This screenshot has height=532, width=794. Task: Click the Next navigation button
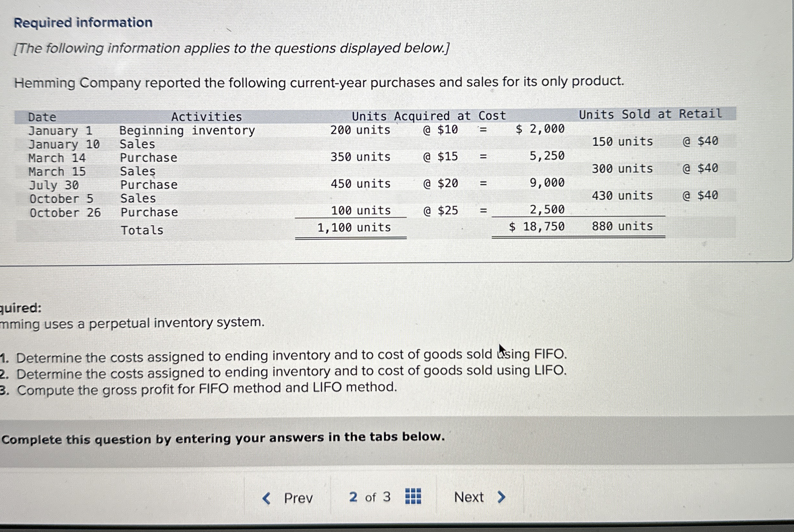(x=469, y=497)
